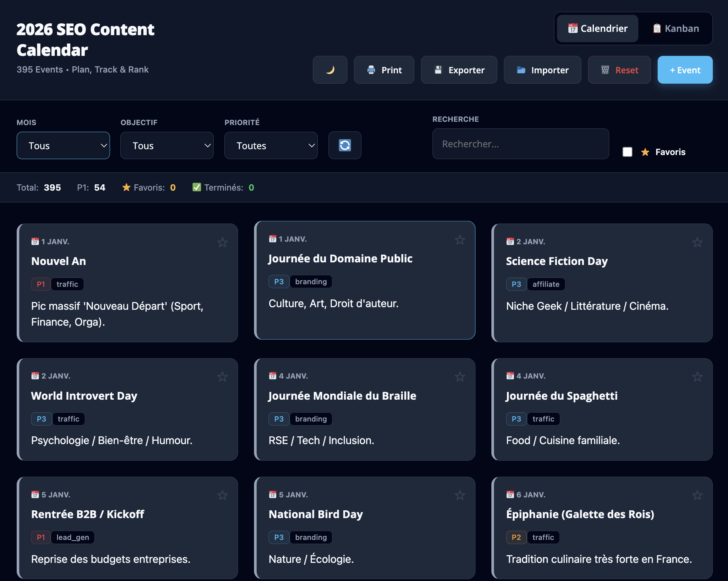Click the Reset button
The image size is (728, 581).
[619, 70]
